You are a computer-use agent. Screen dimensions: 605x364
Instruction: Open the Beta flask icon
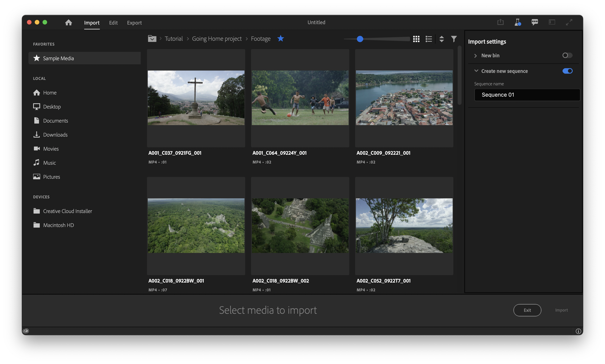click(x=517, y=22)
